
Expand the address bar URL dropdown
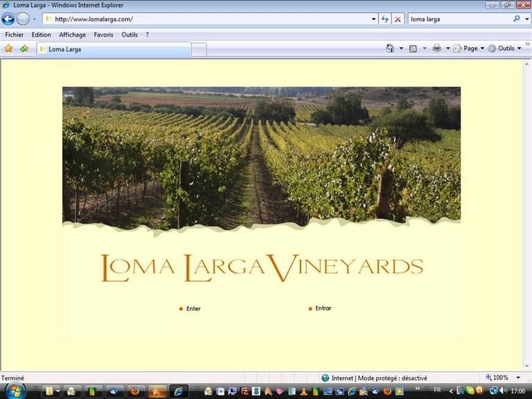(374, 19)
